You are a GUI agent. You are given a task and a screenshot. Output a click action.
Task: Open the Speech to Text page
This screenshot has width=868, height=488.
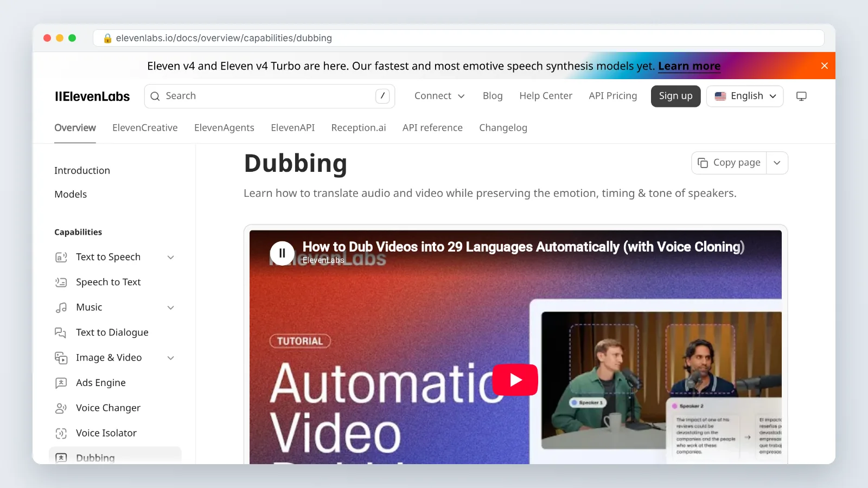tap(108, 282)
